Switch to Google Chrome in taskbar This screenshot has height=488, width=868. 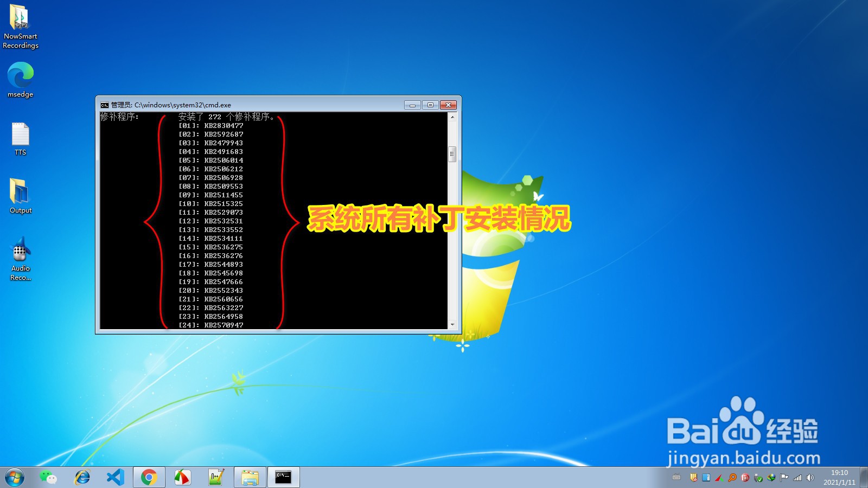click(149, 477)
